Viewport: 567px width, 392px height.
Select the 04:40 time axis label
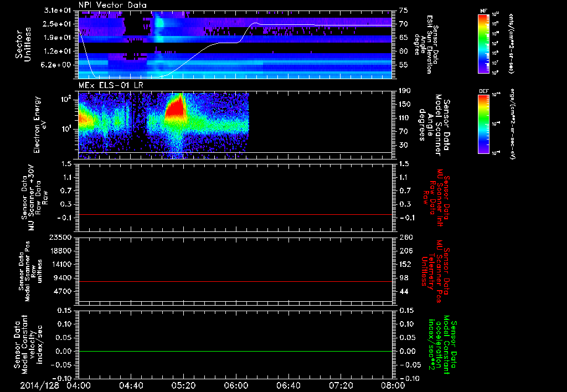(x=131, y=385)
